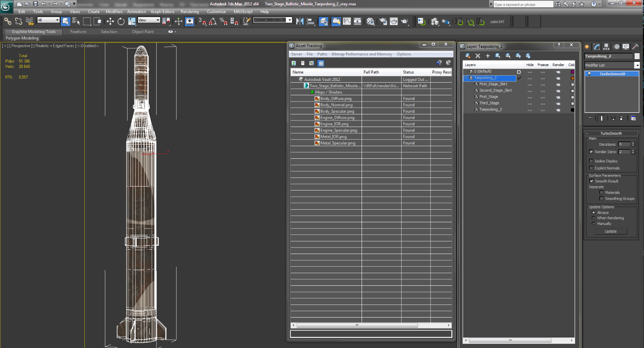
Task: Open the Utilities hammer panel tab
Action: [635, 47]
